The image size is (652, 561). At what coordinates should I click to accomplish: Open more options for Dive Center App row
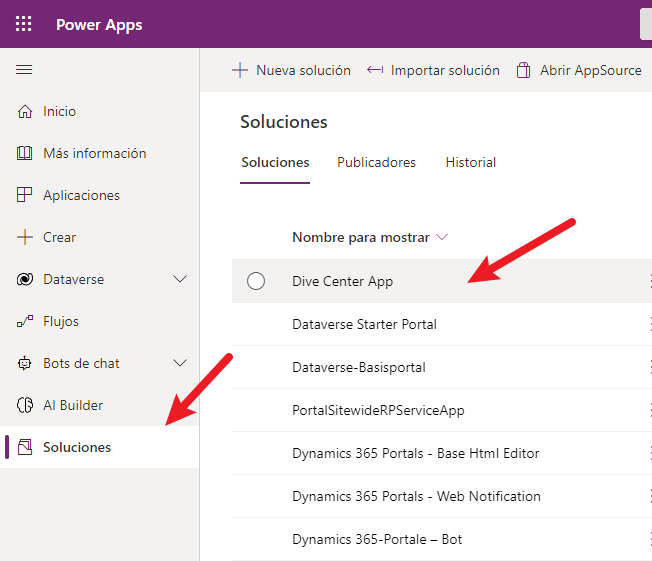[x=650, y=281]
